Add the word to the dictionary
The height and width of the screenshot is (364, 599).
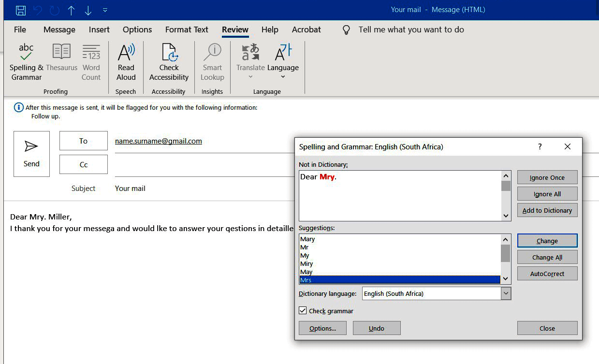tap(547, 210)
